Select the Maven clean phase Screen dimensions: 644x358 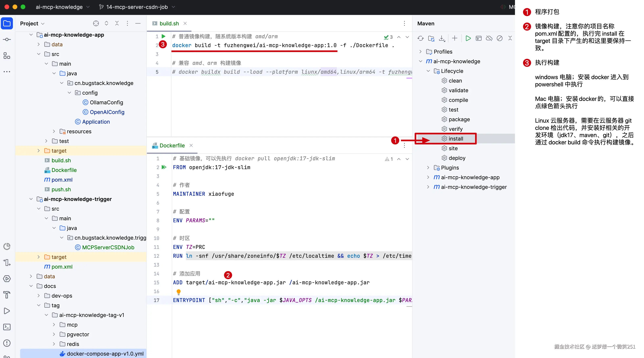point(452,81)
